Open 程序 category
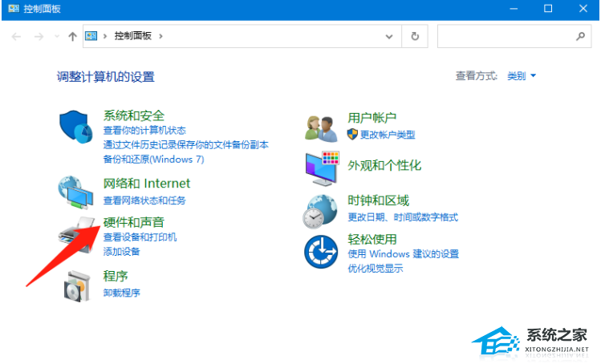The height and width of the screenshot is (364, 601). coord(116,277)
